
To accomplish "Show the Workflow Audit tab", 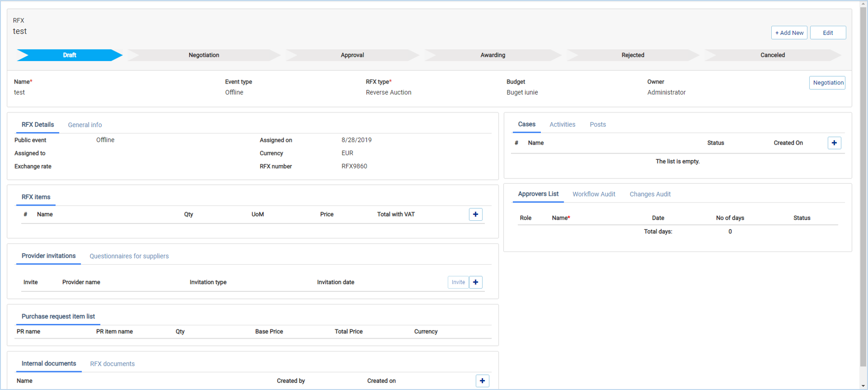I will tap(593, 195).
